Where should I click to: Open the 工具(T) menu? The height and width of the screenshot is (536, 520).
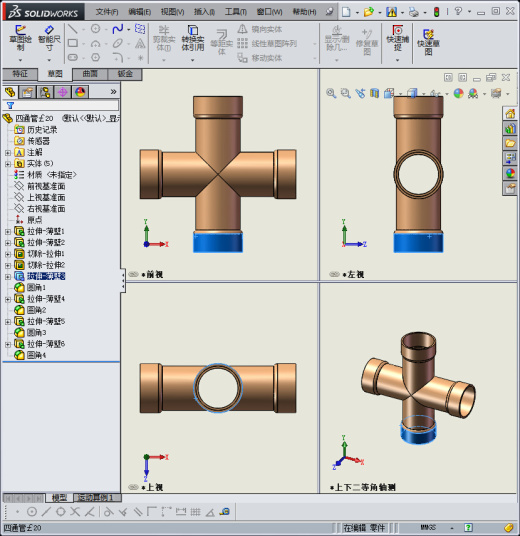pos(236,12)
